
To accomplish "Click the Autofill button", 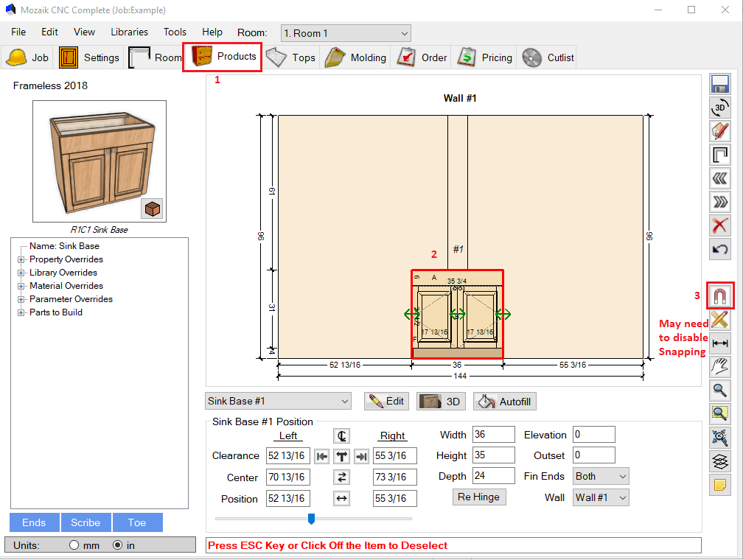I will click(505, 402).
